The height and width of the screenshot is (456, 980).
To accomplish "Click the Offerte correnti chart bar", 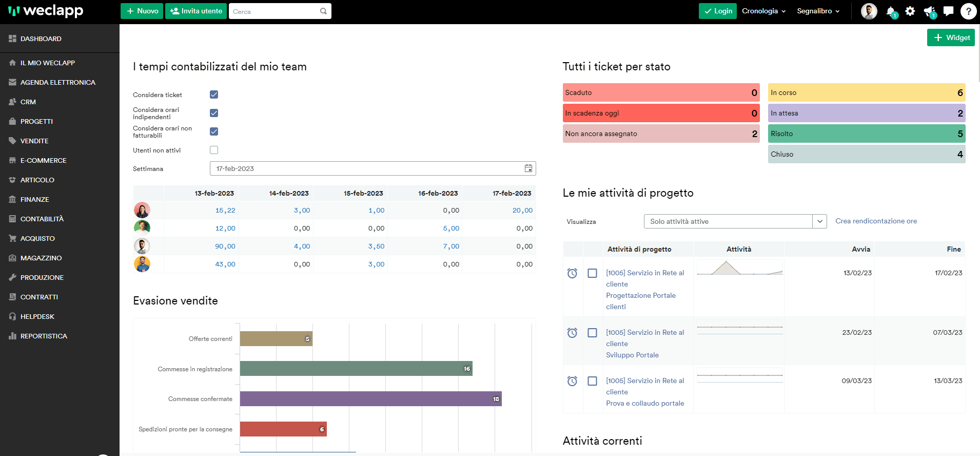I will [276, 339].
